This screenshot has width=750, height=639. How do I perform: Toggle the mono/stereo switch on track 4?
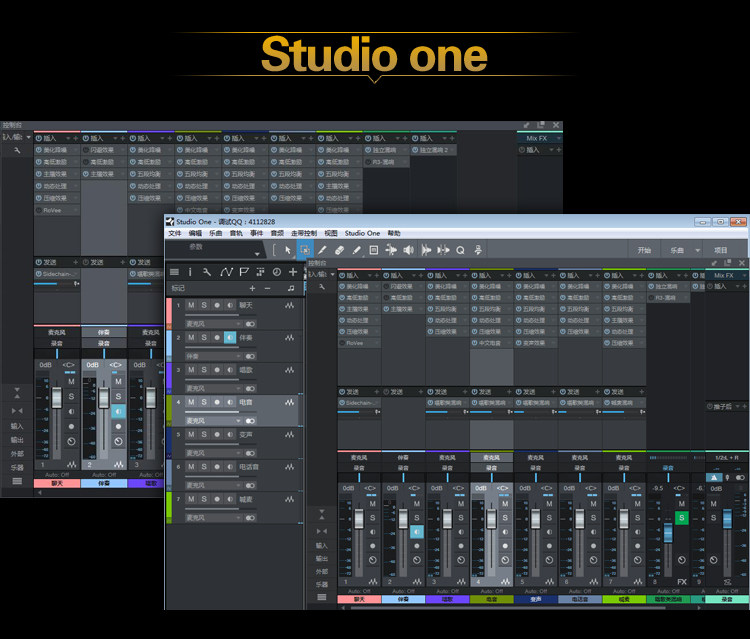(250, 421)
